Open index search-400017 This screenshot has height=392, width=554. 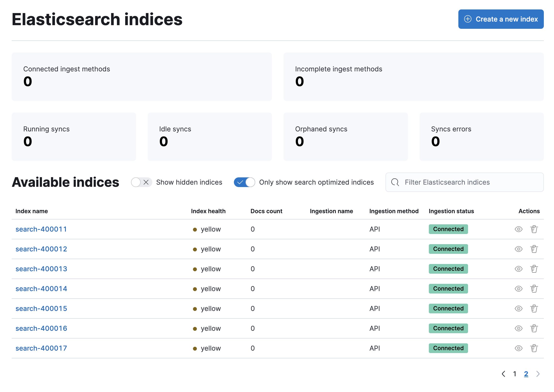[41, 348]
